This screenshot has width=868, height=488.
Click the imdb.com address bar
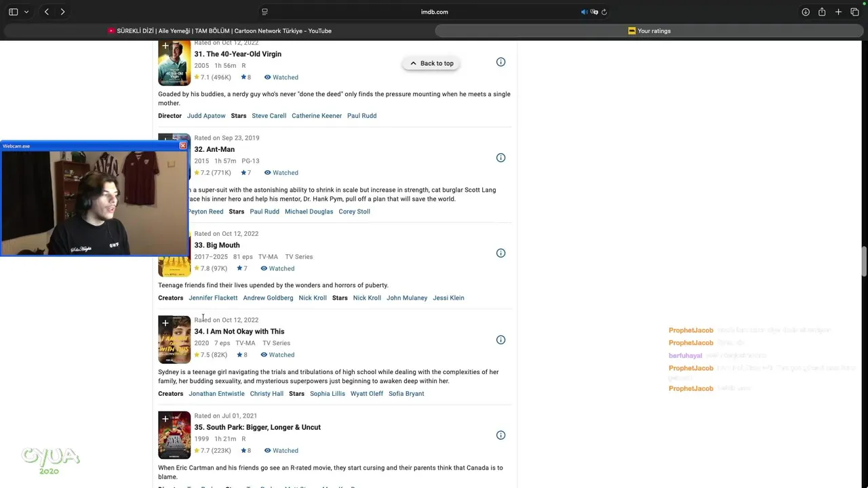(434, 12)
